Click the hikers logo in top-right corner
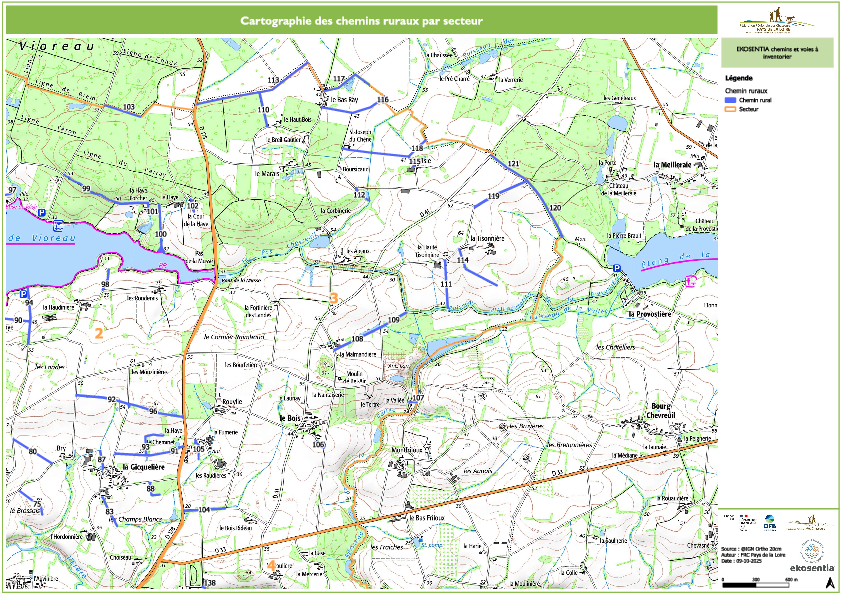 click(x=775, y=20)
